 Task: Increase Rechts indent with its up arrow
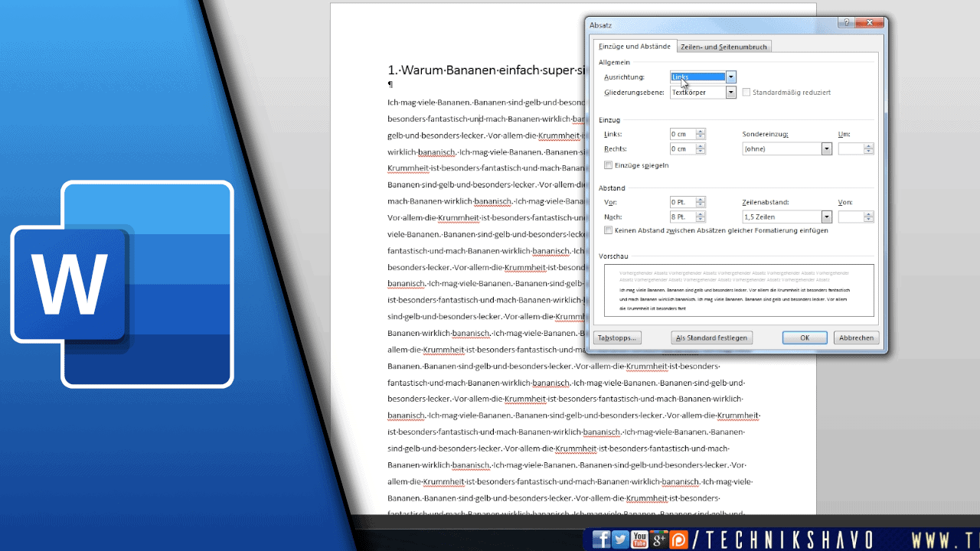[701, 147]
